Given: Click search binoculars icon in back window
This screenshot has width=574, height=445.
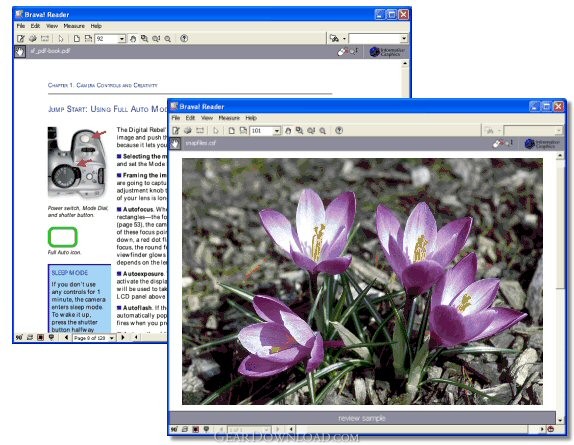Looking at the screenshot, I should 334,38.
